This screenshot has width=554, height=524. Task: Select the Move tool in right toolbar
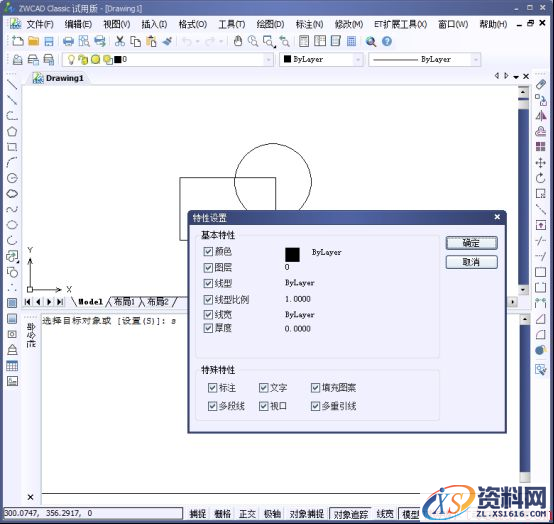pyautogui.click(x=541, y=163)
